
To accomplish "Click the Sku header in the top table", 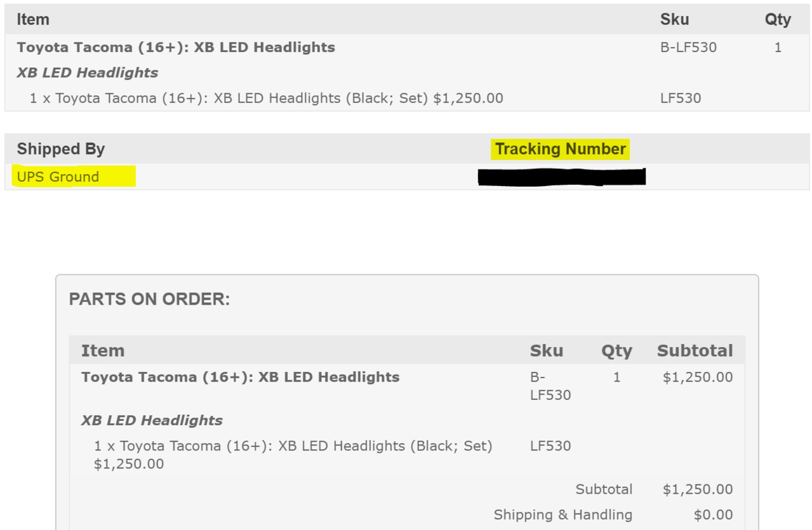I will tap(674, 20).
